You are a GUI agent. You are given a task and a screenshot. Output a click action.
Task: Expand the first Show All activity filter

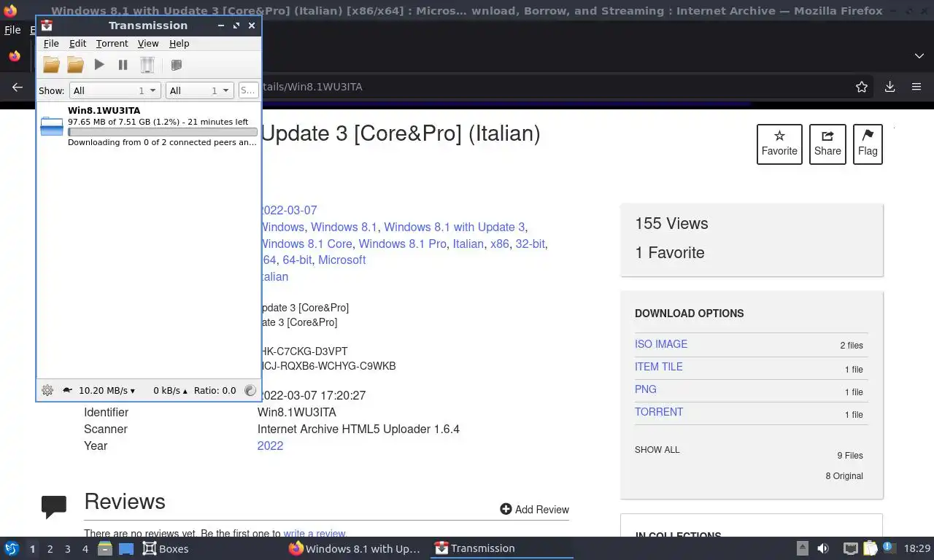(115, 90)
